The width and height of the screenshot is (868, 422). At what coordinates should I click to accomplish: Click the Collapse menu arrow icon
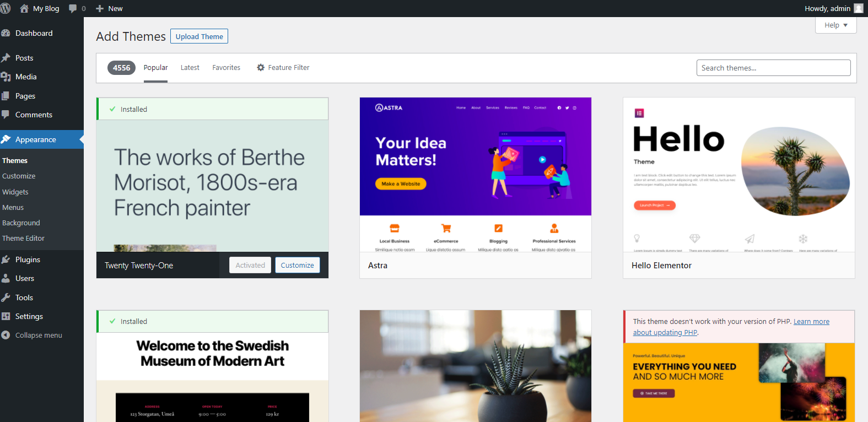pos(6,335)
